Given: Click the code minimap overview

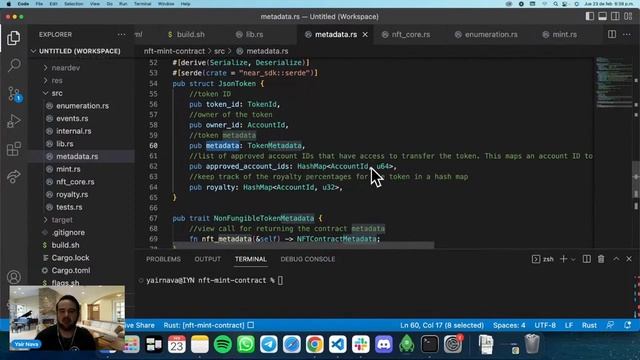Looking at the screenshot, I should click(613, 83).
